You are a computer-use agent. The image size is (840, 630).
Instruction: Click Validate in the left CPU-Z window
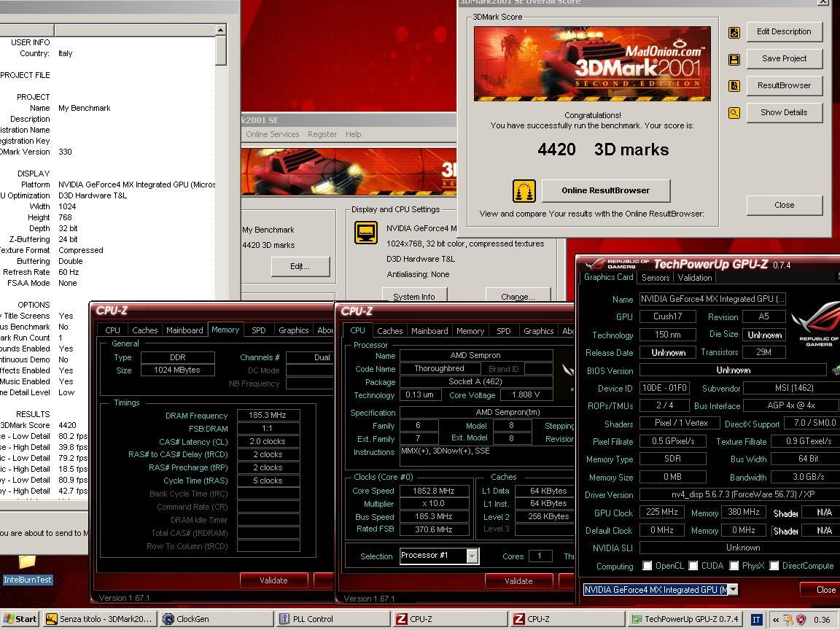point(273,580)
